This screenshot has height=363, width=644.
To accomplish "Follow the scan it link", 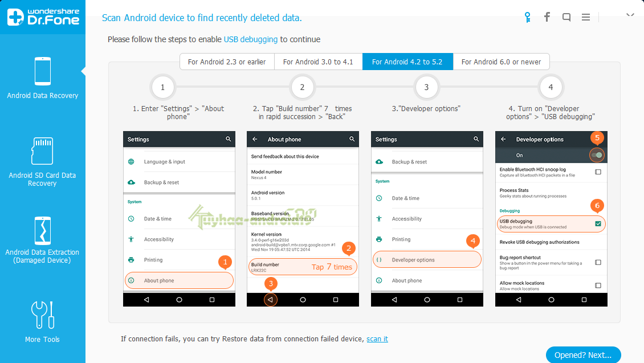I will (377, 338).
